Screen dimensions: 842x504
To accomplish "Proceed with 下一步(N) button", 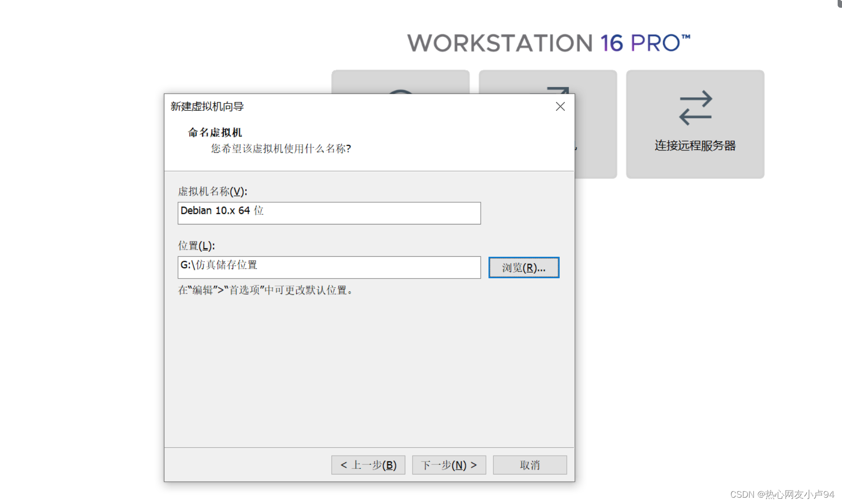I will pyautogui.click(x=449, y=465).
